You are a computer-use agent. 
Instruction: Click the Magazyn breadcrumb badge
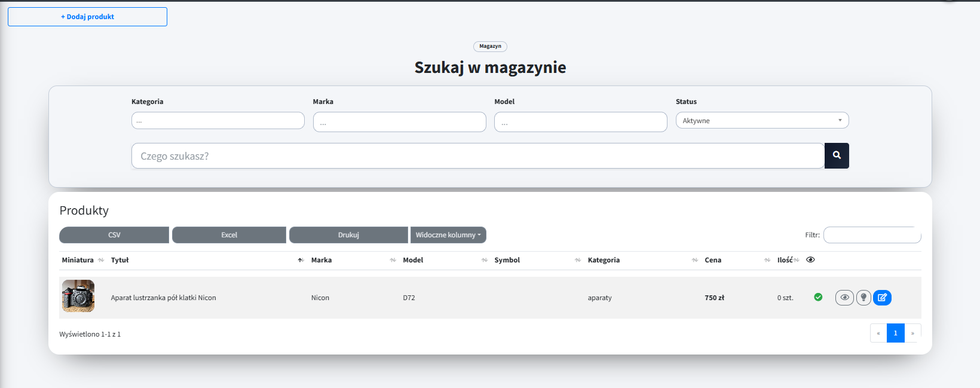click(x=490, y=46)
